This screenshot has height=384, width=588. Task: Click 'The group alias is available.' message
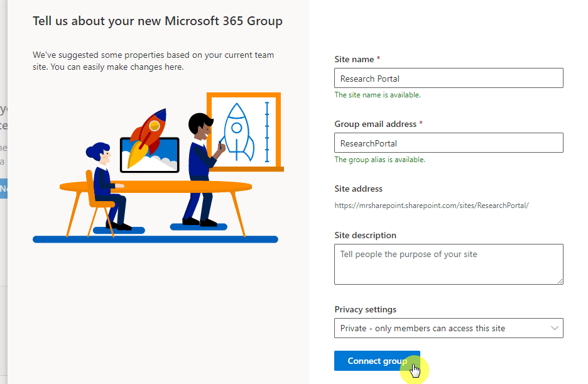point(380,160)
